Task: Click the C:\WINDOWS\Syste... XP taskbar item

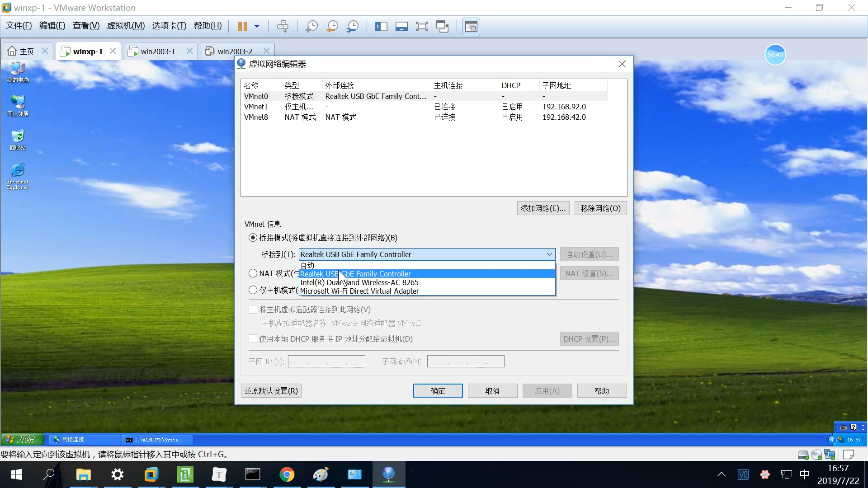Action: (x=158, y=440)
